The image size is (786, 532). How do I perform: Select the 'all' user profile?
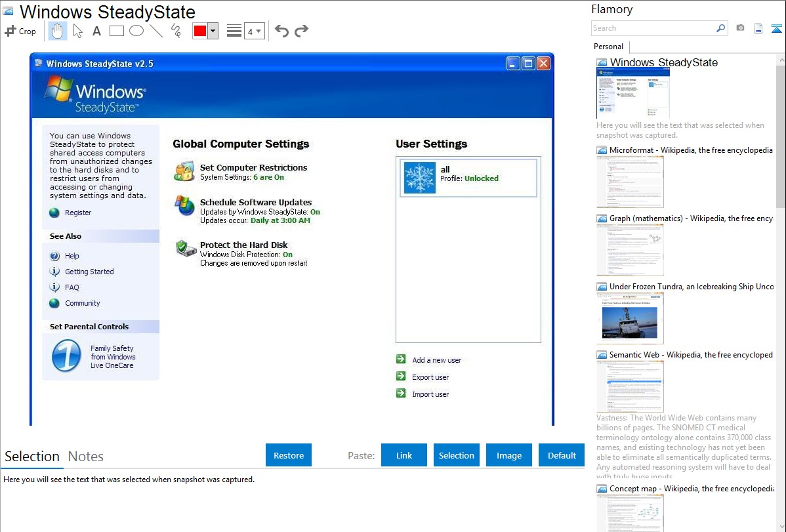click(x=468, y=178)
